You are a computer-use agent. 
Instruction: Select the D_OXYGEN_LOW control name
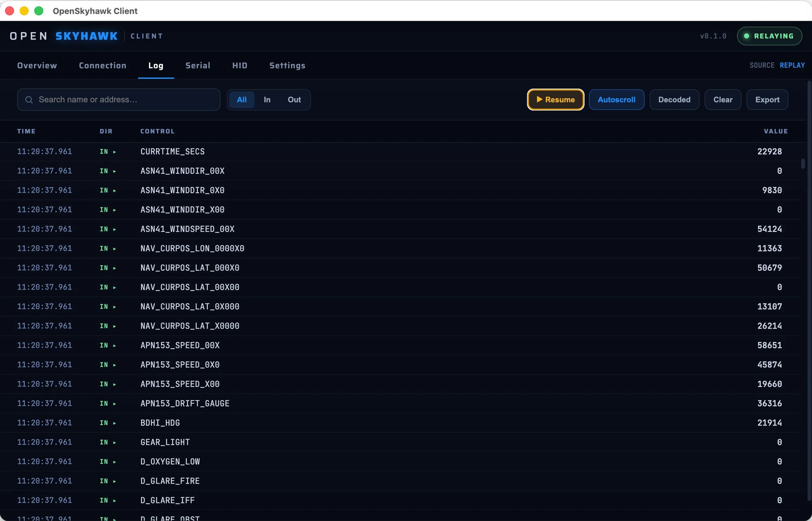170,462
